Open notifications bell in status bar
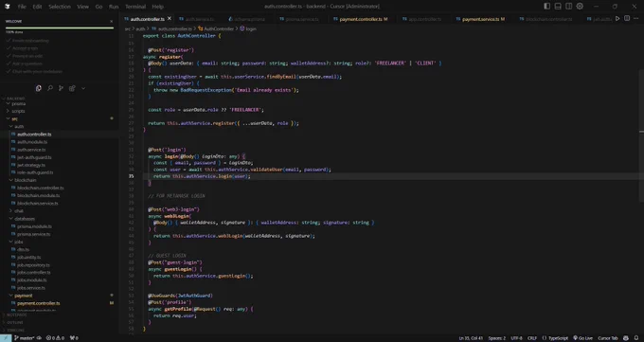This screenshot has width=644, height=342. [636, 338]
